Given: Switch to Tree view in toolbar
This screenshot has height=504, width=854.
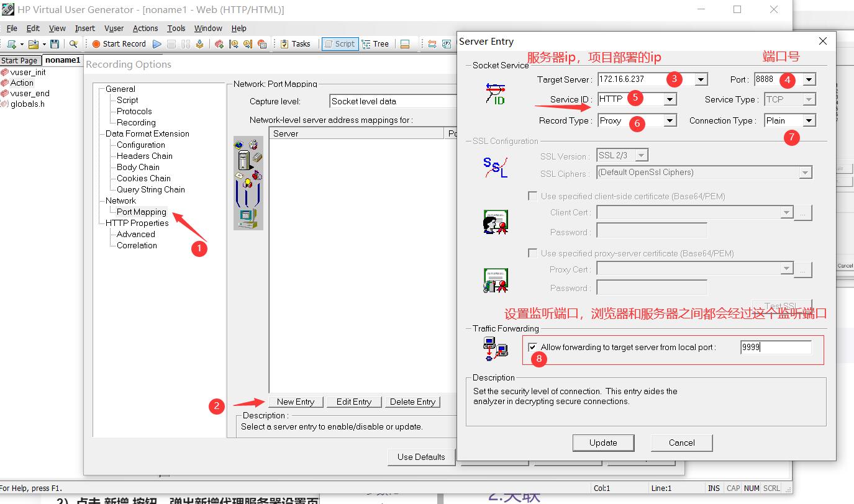Looking at the screenshot, I should (x=375, y=43).
